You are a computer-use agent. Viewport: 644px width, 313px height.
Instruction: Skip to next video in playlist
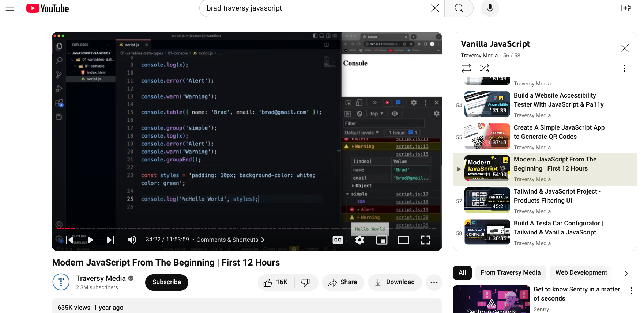pos(110,240)
